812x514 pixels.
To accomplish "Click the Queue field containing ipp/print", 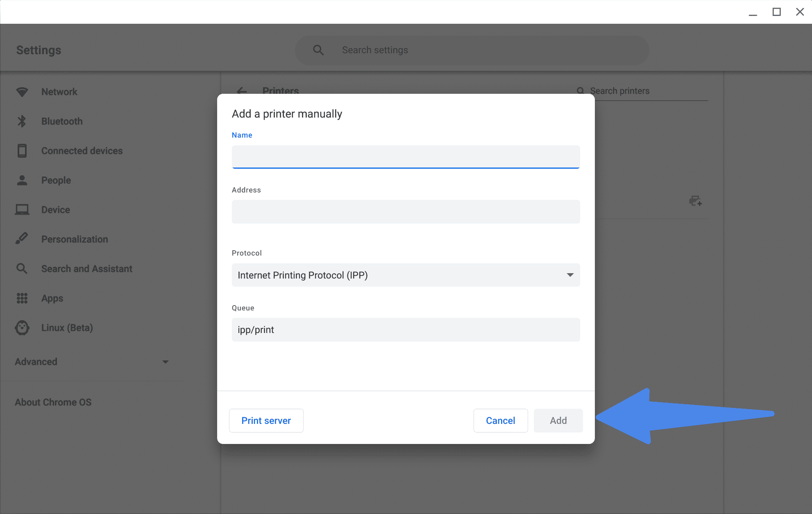I will (x=406, y=330).
